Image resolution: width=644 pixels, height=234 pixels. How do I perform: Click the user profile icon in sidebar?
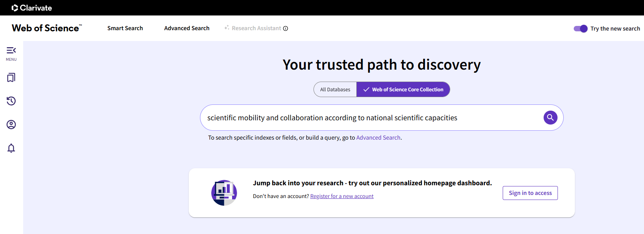pyautogui.click(x=11, y=125)
